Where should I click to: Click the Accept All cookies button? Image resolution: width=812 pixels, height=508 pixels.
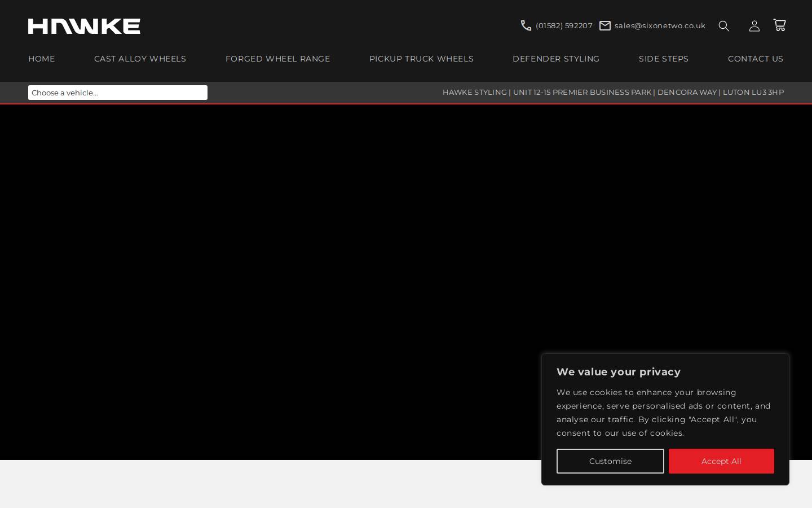721,461
